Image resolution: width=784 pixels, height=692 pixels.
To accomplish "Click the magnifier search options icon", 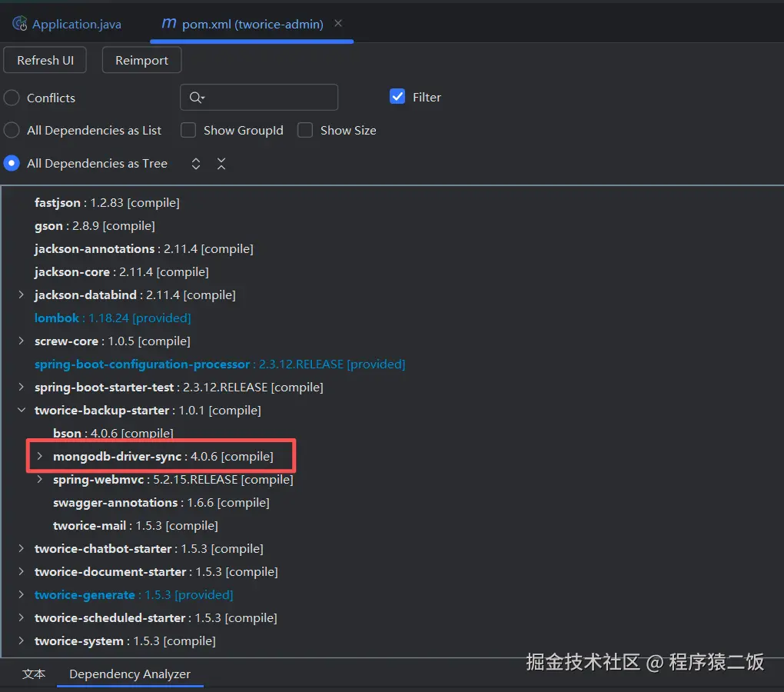I will pos(197,97).
